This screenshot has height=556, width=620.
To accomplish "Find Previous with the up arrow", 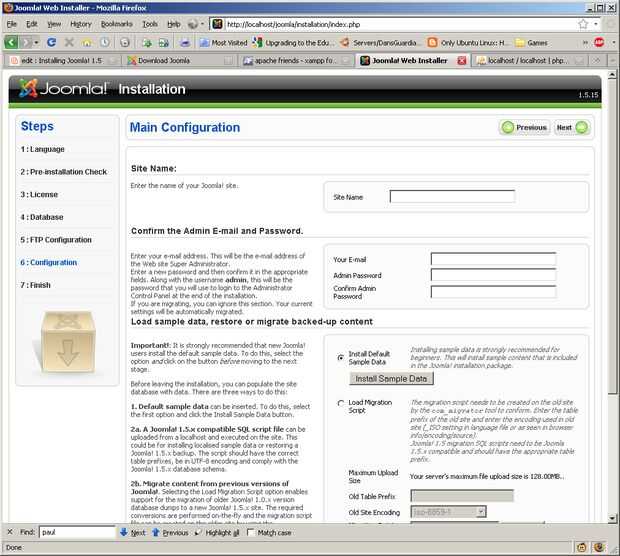I will (x=170, y=532).
